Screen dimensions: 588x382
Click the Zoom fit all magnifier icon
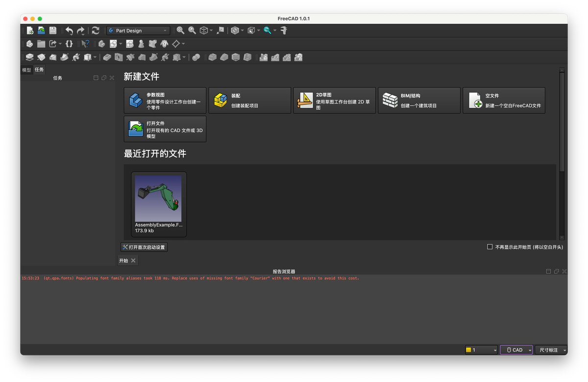(x=180, y=30)
